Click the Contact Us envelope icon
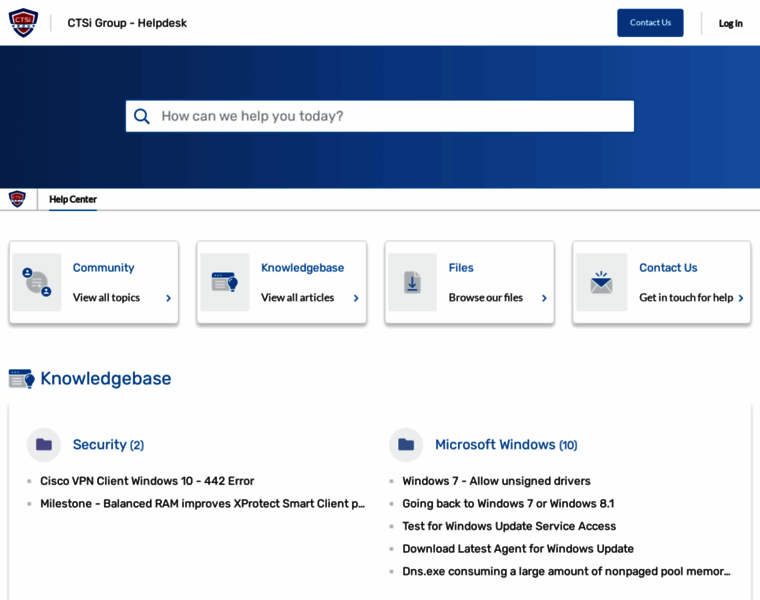This screenshot has height=600, width=760. pyautogui.click(x=601, y=282)
